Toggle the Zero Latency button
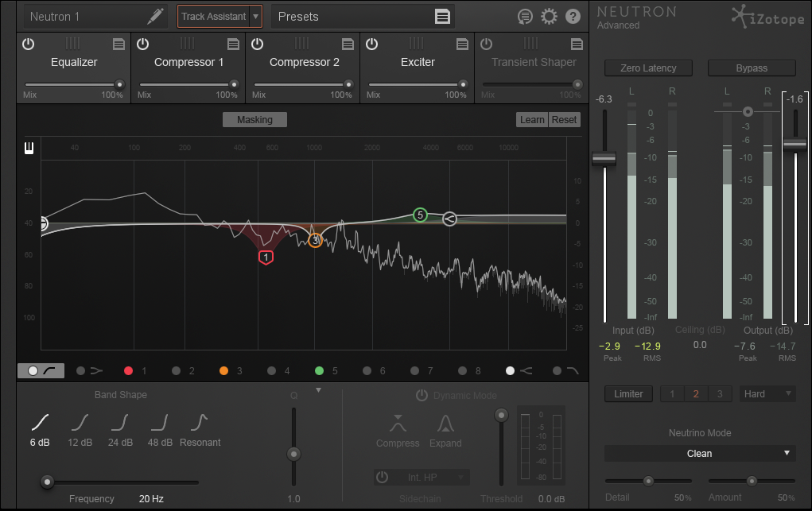The height and width of the screenshot is (511, 812). pos(648,68)
